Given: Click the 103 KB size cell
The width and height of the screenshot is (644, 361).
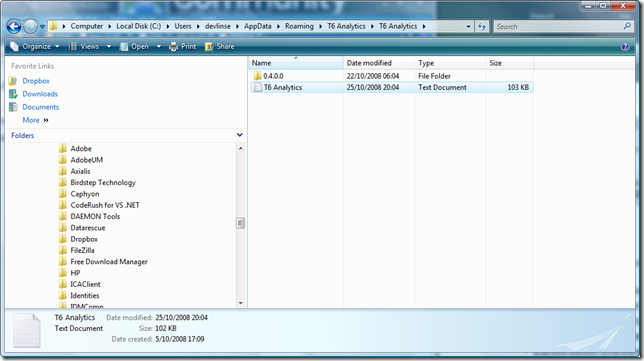Looking at the screenshot, I should point(518,87).
